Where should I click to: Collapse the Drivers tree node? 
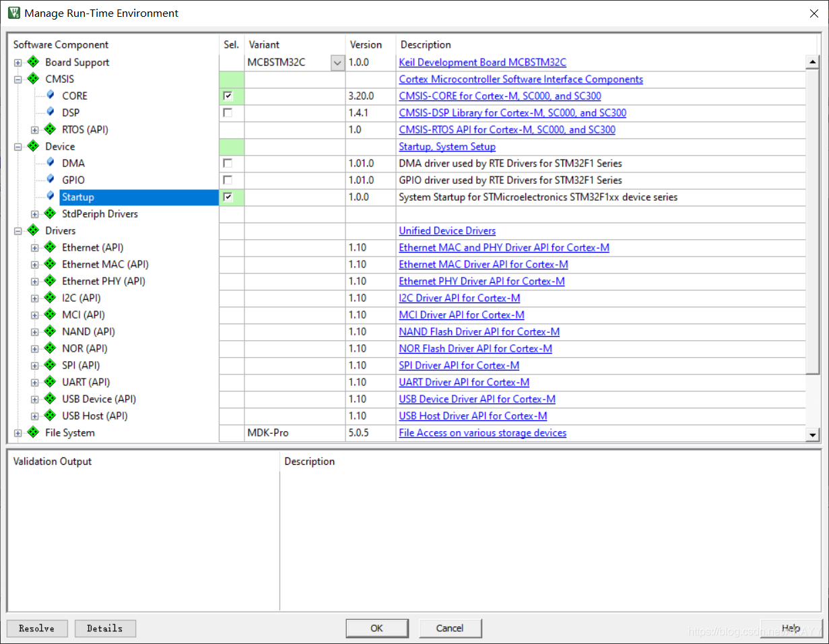[18, 231]
